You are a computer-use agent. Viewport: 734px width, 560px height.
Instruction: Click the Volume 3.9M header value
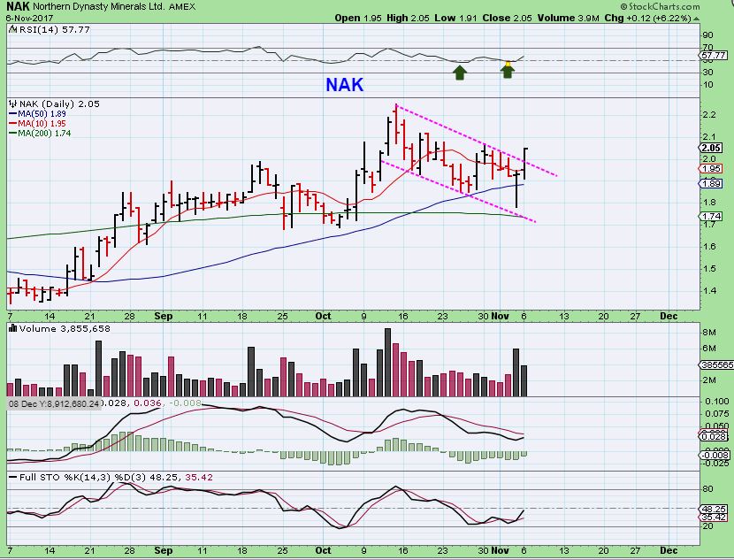pyautogui.click(x=569, y=19)
